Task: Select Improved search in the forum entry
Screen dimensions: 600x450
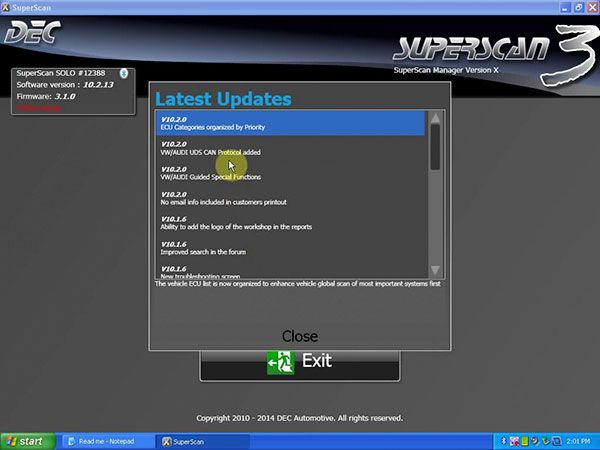Action: point(290,247)
